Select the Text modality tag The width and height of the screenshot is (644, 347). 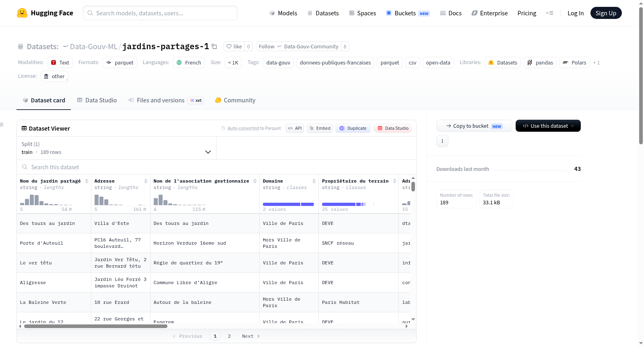(60, 62)
